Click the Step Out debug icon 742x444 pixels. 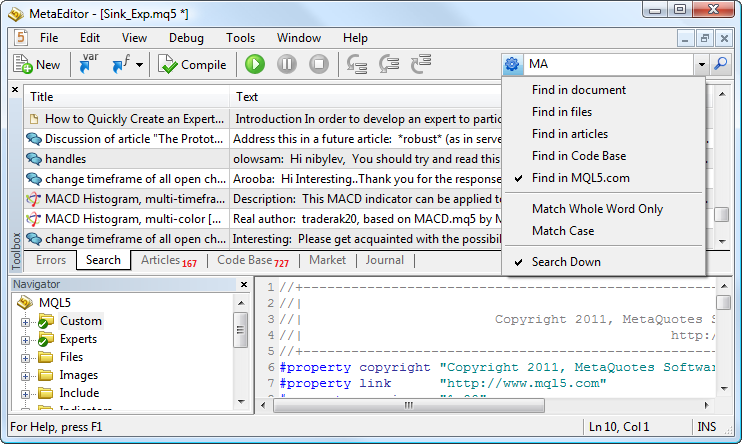pos(421,64)
